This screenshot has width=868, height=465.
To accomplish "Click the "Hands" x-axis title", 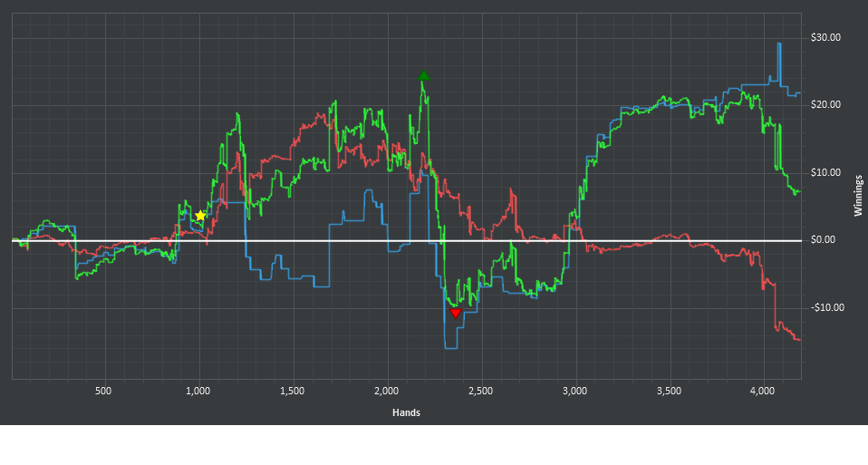I will coord(406,412).
